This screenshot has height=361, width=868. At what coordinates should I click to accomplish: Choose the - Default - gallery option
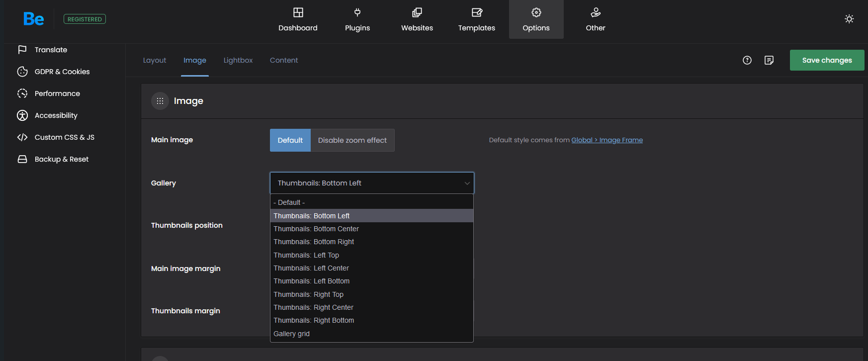tap(372, 202)
